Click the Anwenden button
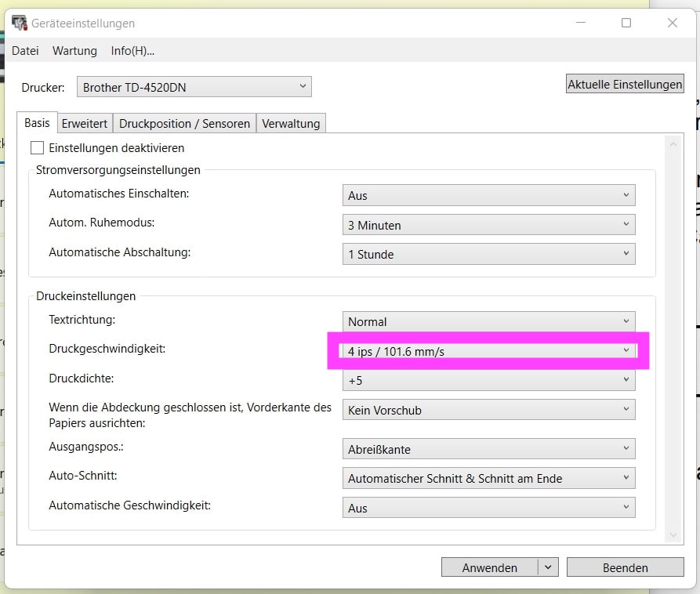Screen dimensions: 700x594 (x=490, y=567)
